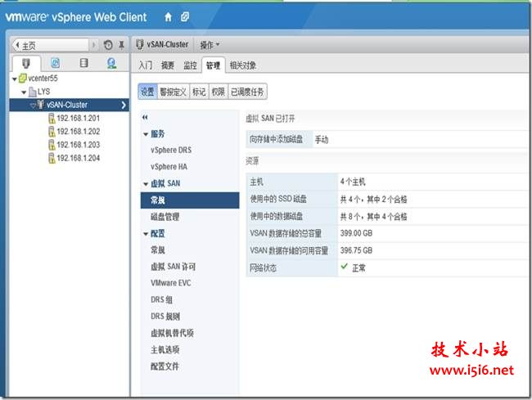This screenshot has width=532, height=400.
Task: Collapse the vcenter55 tree node
Action: click(14, 79)
